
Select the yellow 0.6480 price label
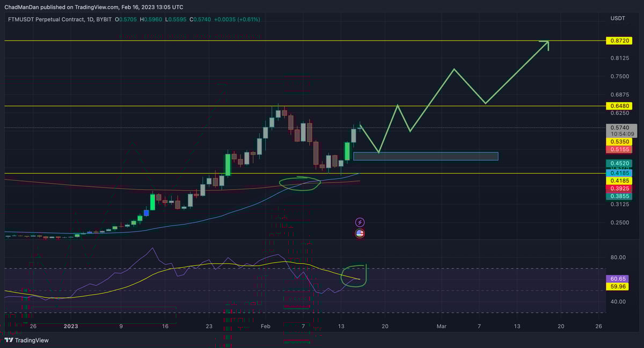(x=618, y=106)
